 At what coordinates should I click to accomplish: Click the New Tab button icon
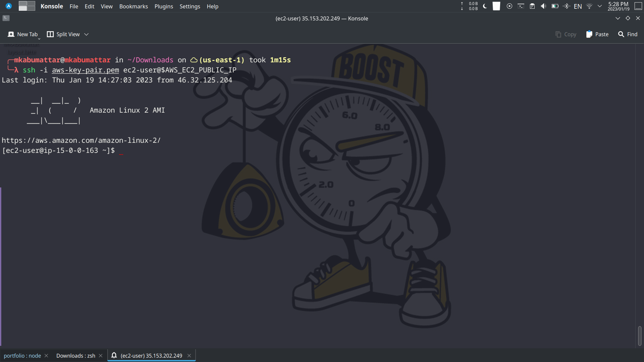click(11, 34)
